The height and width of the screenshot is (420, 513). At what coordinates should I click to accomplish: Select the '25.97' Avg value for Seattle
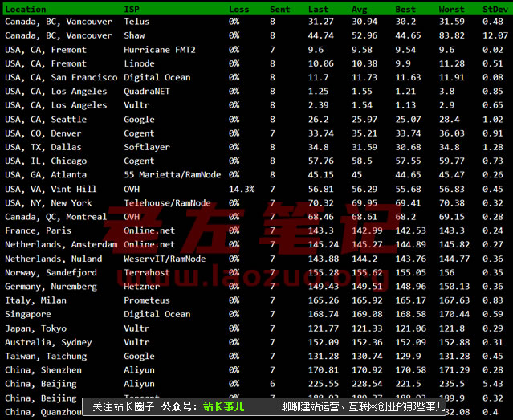coord(364,119)
